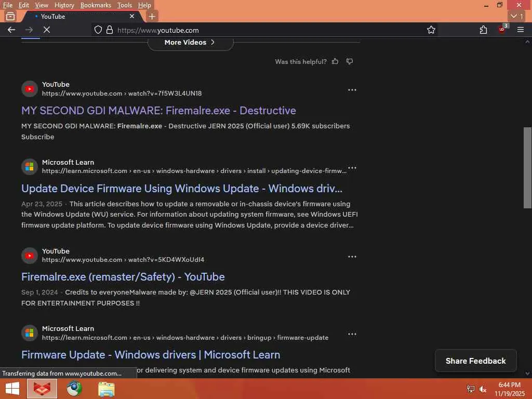Click the taskbar clock showing 6:44 PM
The width and height of the screenshot is (532, 399).
509,389
